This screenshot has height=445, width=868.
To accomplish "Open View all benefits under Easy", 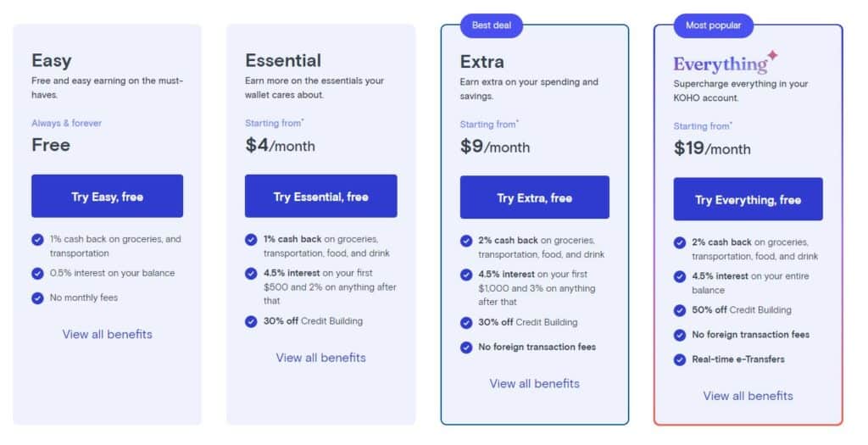I will [x=107, y=334].
